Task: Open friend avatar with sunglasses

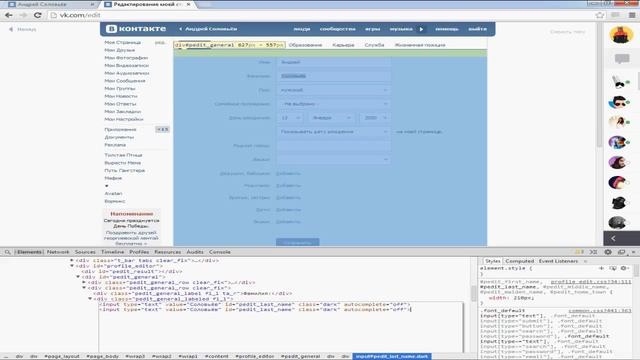Action: pyautogui.click(x=618, y=102)
